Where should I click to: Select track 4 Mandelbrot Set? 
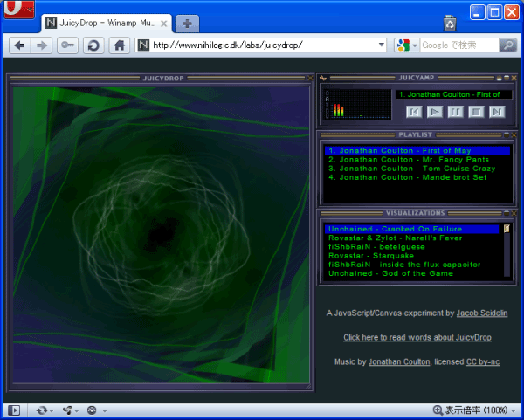(417, 177)
